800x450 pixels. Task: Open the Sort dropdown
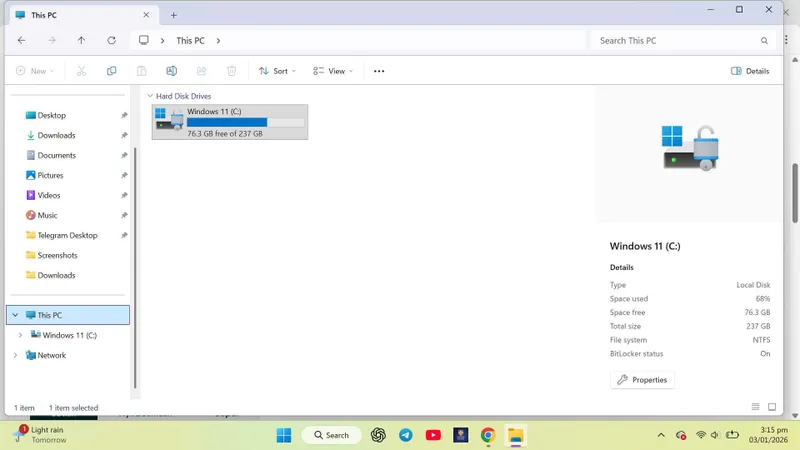277,71
